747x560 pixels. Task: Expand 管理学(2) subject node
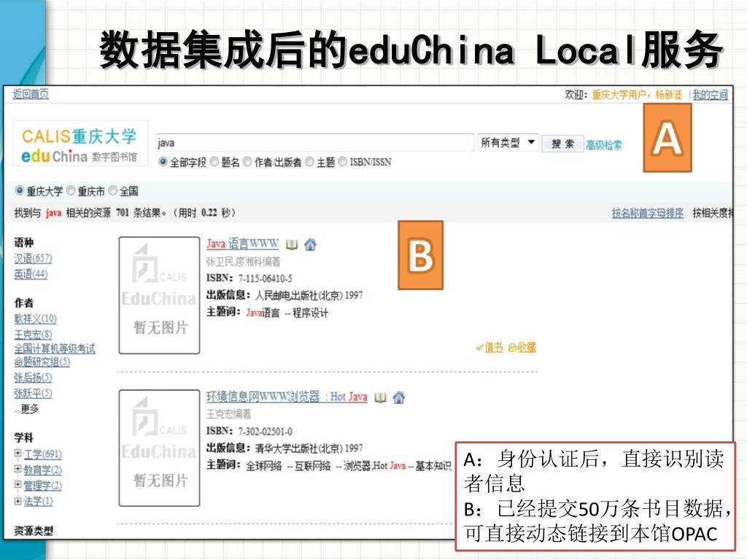point(18,485)
